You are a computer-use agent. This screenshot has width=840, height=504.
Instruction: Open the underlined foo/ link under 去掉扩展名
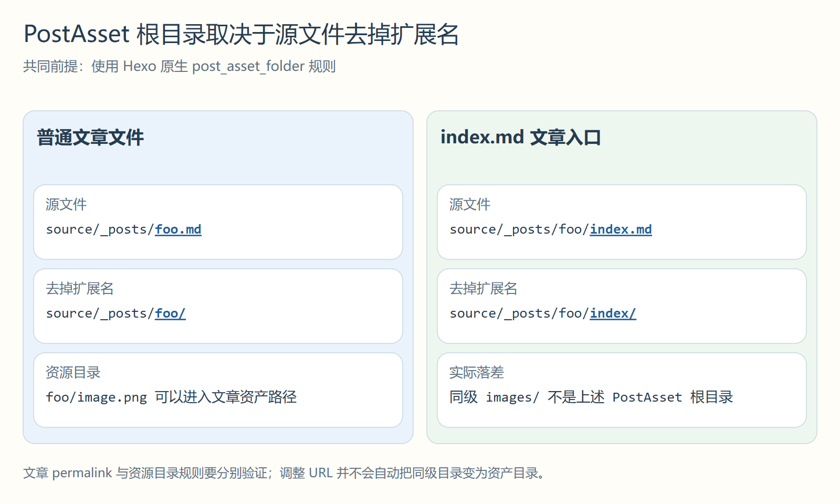pos(170,313)
